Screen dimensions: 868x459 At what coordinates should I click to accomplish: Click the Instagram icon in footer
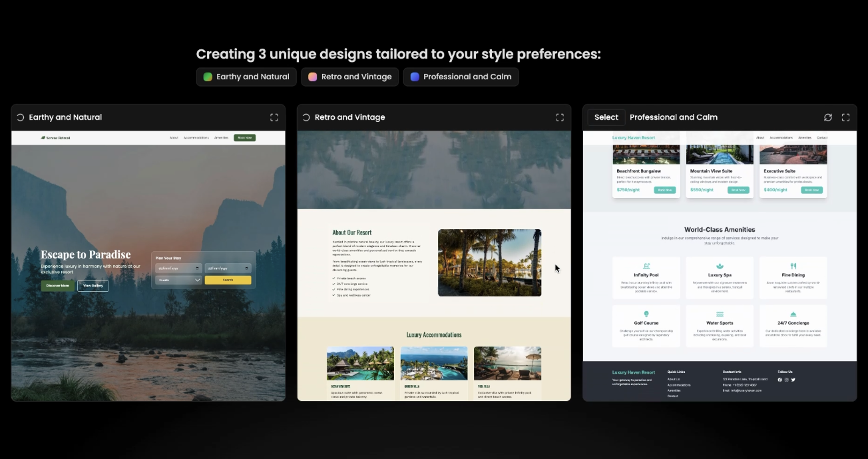[x=787, y=380]
